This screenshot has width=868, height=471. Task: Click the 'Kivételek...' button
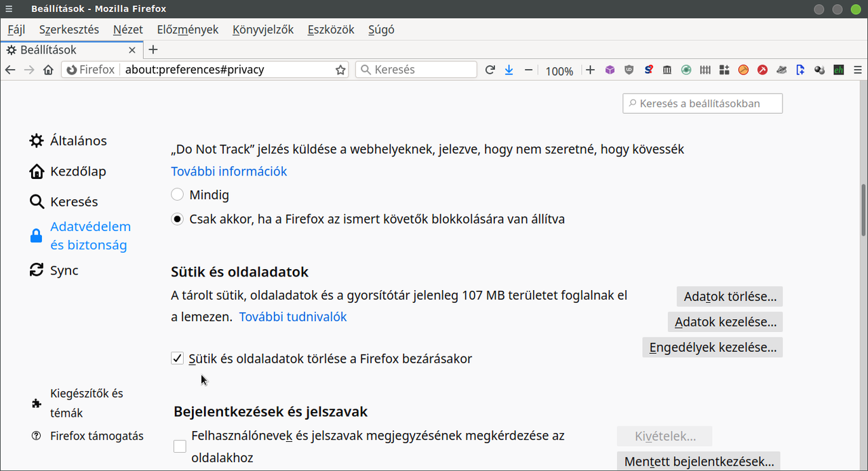click(665, 436)
